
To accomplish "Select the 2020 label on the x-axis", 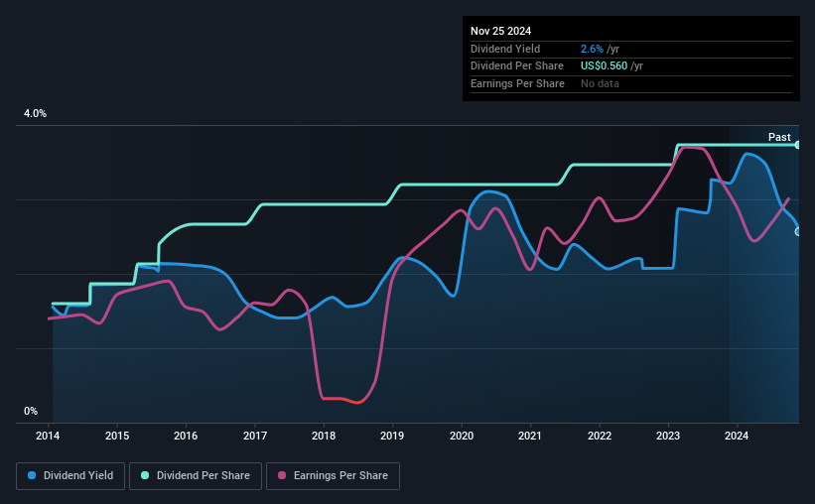I will point(462,436).
